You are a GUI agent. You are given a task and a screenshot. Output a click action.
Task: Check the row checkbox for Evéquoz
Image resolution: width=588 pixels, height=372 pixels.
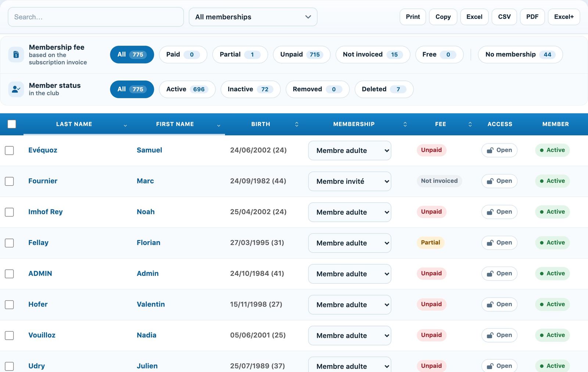tap(10, 150)
